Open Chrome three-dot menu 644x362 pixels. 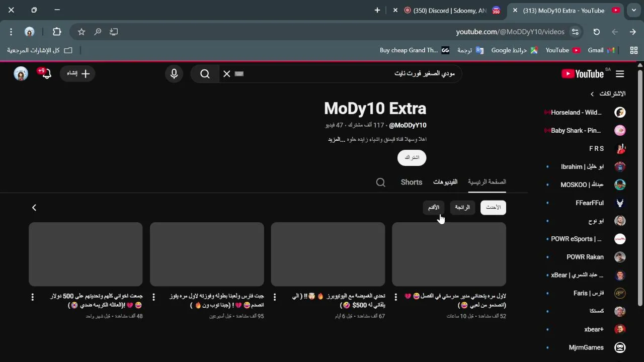click(x=11, y=32)
